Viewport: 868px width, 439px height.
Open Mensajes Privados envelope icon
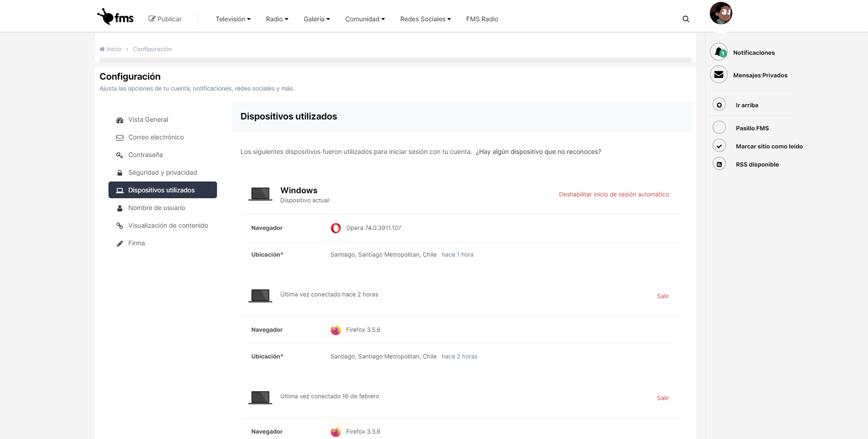coord(719,75)
